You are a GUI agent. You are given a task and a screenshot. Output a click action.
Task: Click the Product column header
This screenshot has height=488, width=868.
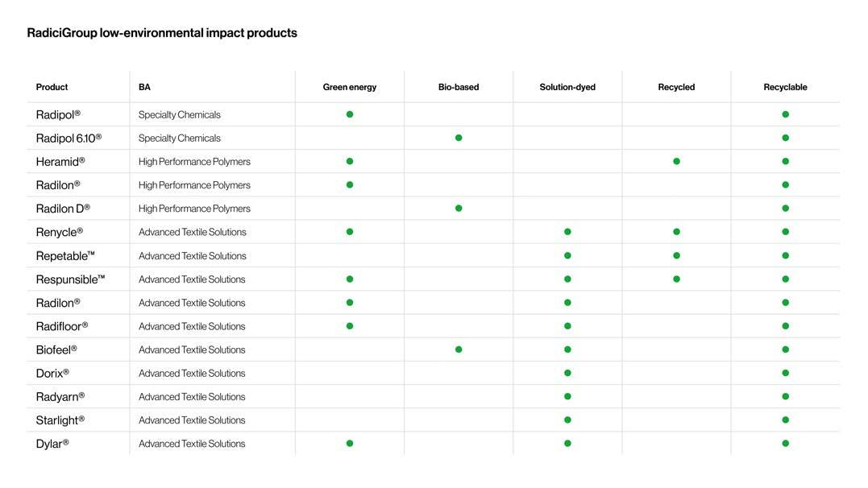tap(52, 87)
